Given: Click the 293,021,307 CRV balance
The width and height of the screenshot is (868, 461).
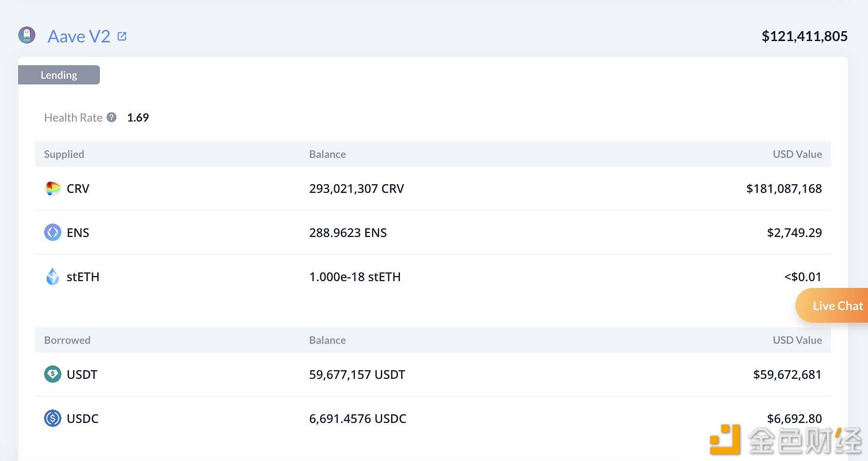Looking at the screenshot, I should 357,189.
